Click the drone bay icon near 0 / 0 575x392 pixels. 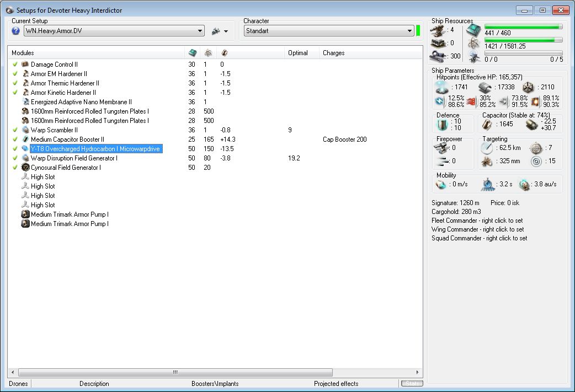(x=474, y=57)
